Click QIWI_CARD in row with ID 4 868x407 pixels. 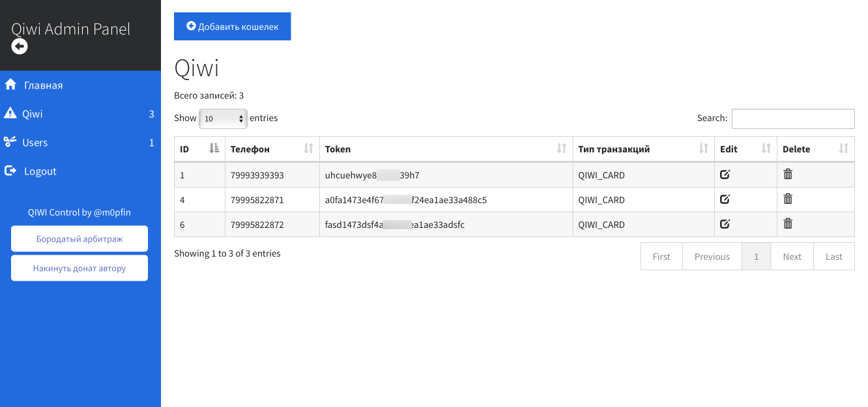601,200
